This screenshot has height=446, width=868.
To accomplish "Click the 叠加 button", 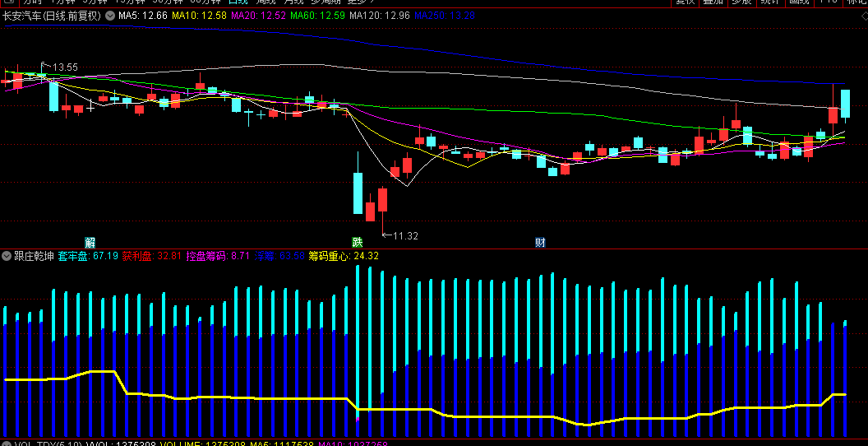I will tap(713, 2).
